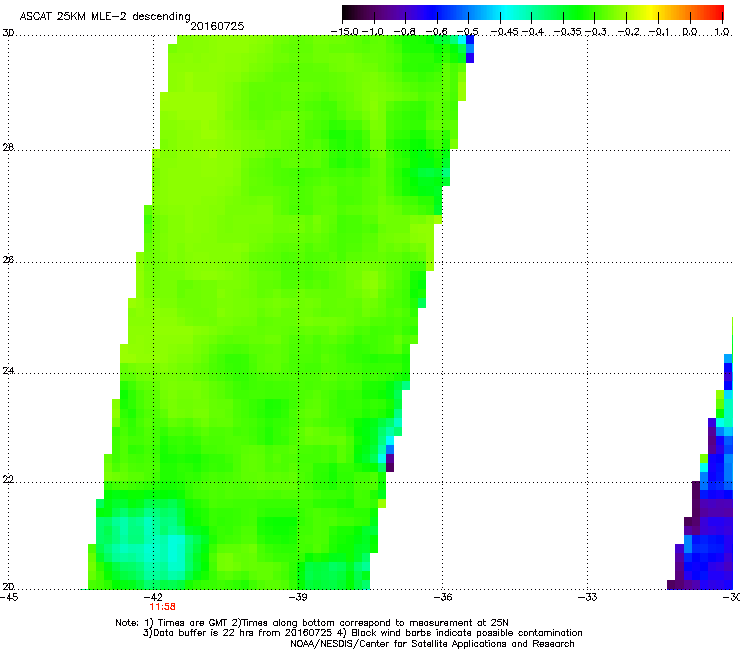Screen dimensions: 740x650
Task: Click the longitude axis label "-45"
Action: click(9, 597)
